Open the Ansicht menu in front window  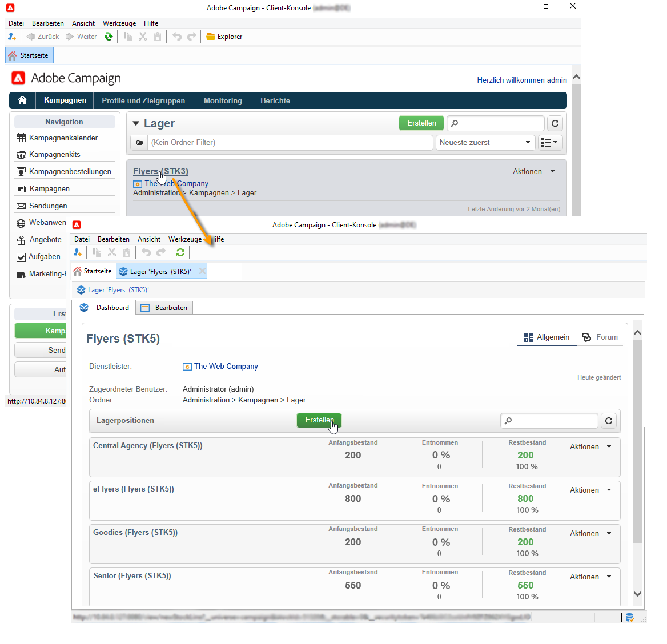tap(149, 239)
